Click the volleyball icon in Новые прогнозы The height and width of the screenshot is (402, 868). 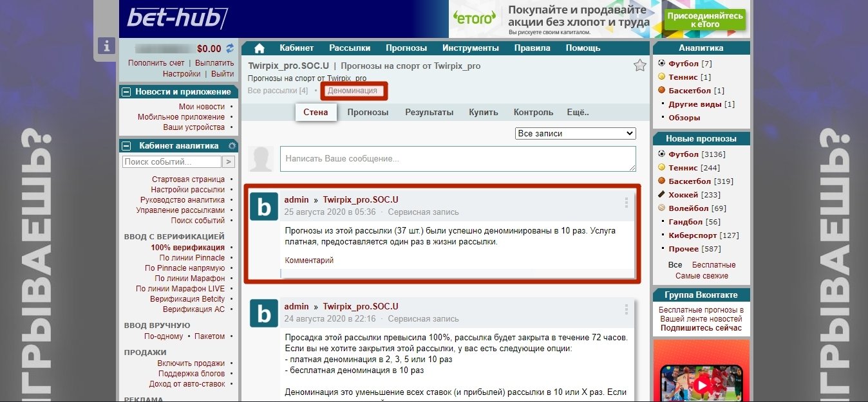661,208
